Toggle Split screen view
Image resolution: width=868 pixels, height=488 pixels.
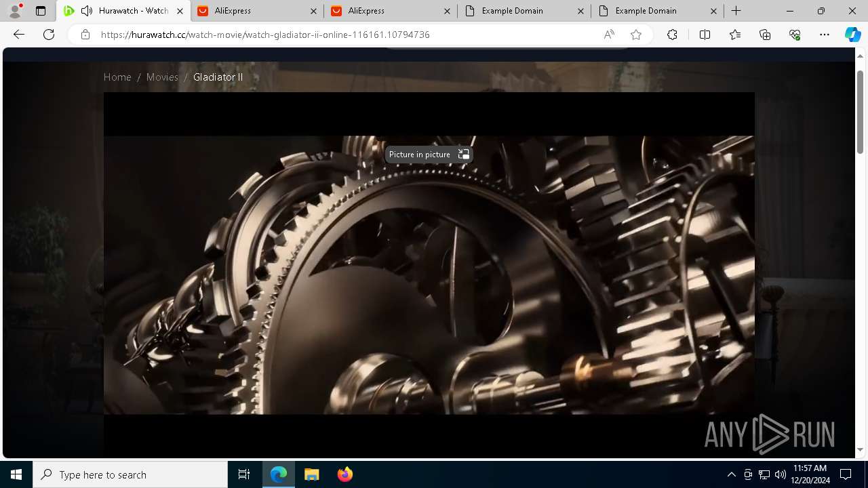pyautogui.click(x=705, y=35)
